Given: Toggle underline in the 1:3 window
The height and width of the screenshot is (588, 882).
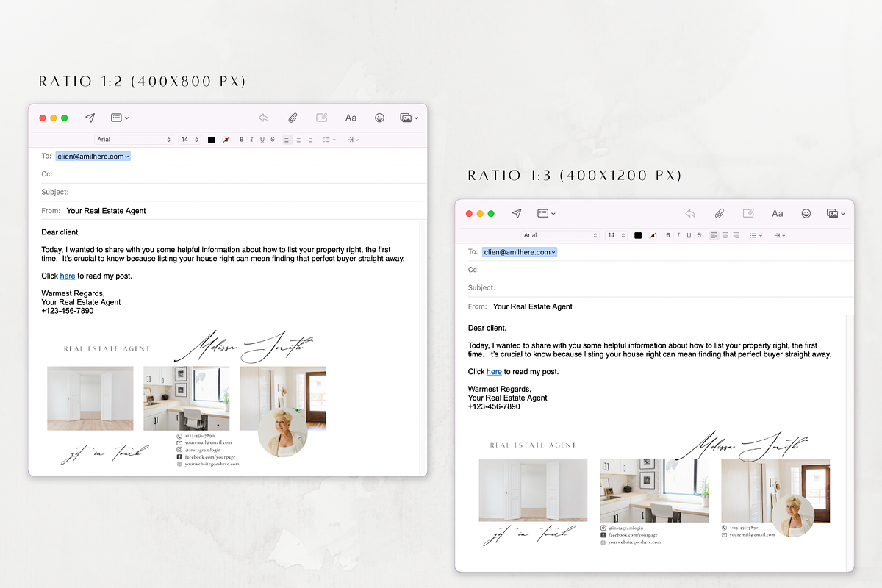Looking at the screenshot, I should point(688,235).
